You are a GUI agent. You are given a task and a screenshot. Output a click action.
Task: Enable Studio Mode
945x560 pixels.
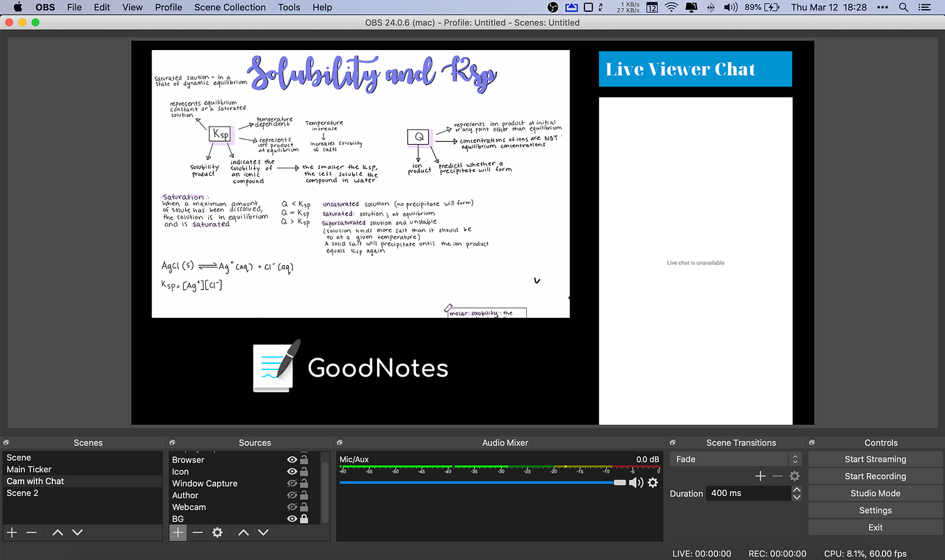click(x=875, y=493)
